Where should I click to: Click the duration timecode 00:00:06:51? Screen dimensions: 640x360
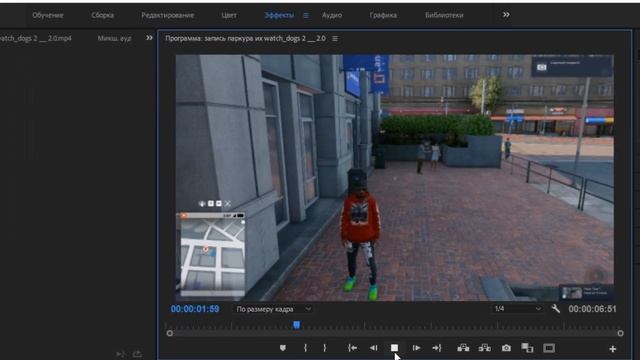(593, 309)
